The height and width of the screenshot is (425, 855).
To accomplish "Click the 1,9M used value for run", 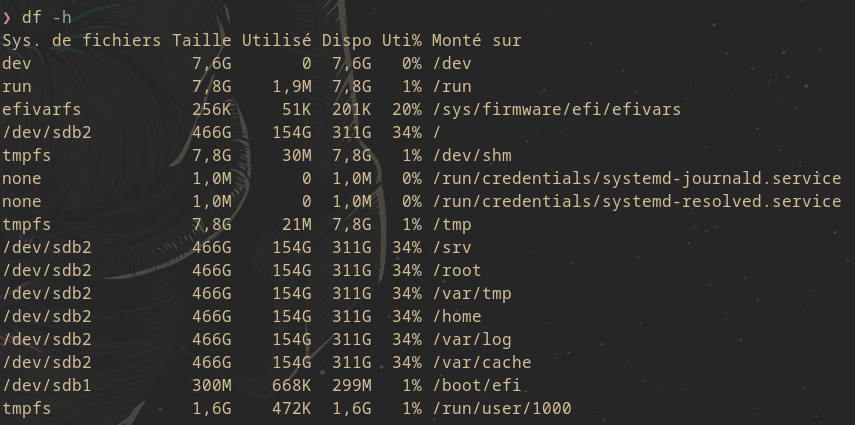I will [x=291, y=87].
